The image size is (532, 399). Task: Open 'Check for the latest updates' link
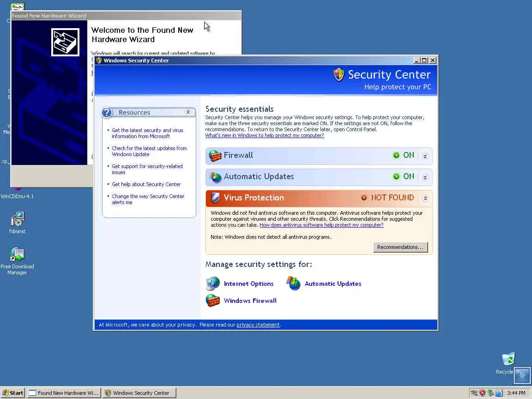point(149,151)
